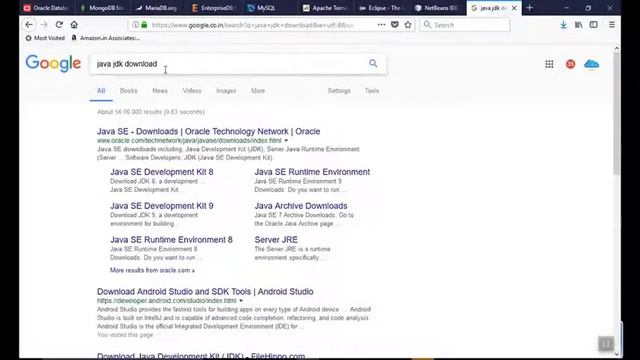
Task: Bookmark this page with the star
Action: pos(408,24)
